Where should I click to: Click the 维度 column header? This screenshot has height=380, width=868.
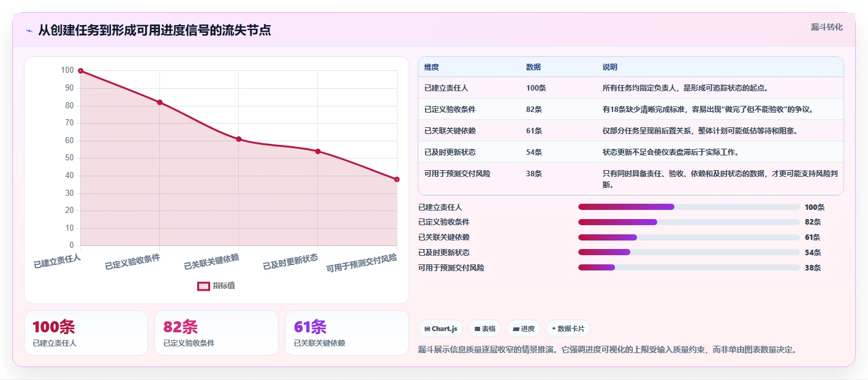[x=469, y=67]
